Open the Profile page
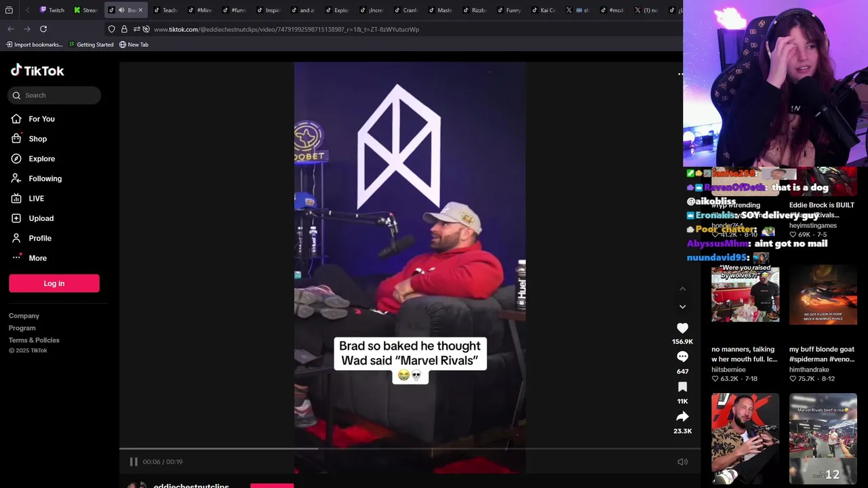This screenshot has width=868, height=488. 31,238
